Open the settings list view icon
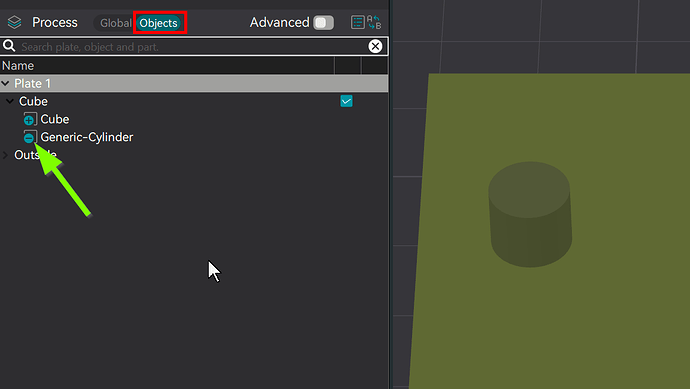 (x=358, y=22)
